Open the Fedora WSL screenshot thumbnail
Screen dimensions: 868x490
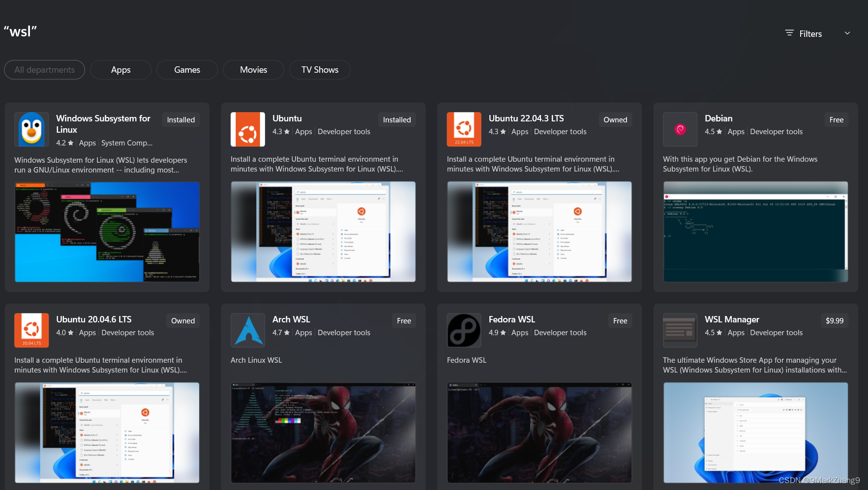click(x=539, y=432)
